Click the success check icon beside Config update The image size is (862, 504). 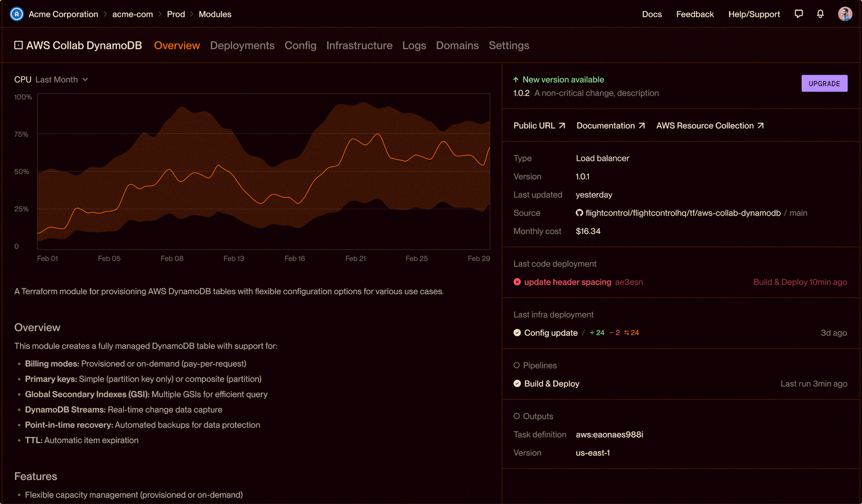tap(517, 333)
